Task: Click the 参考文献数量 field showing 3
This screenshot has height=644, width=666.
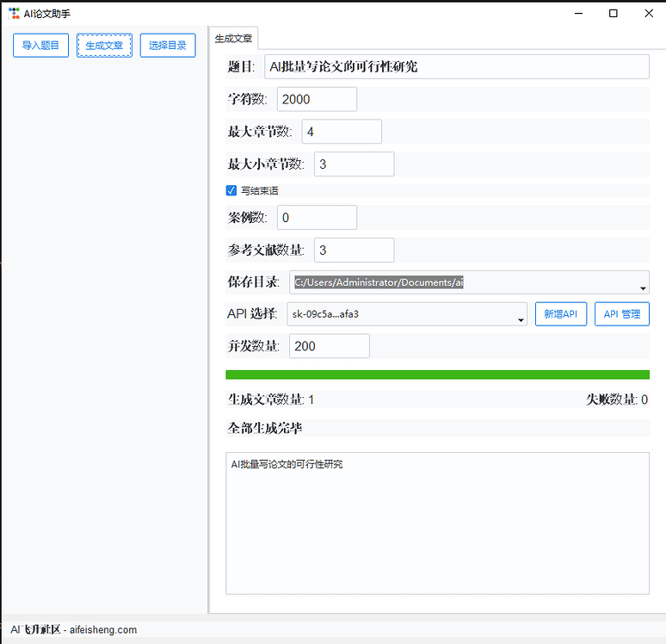Action: 354,250
